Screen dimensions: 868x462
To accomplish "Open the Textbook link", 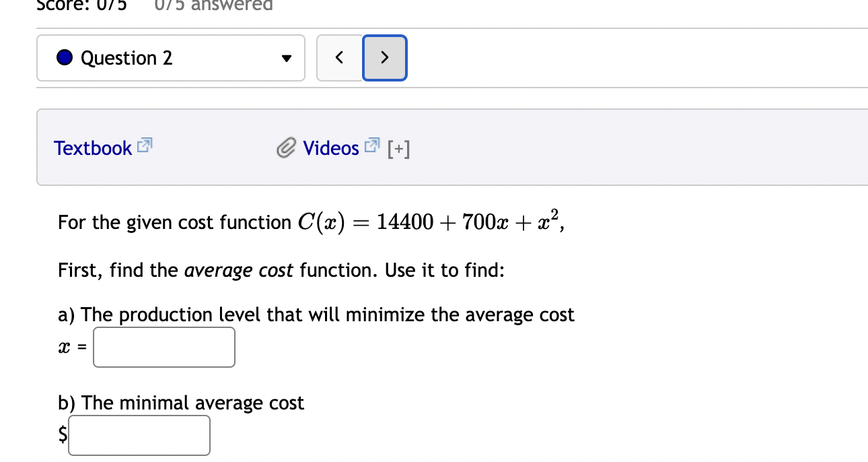I will tap(94, 147).
